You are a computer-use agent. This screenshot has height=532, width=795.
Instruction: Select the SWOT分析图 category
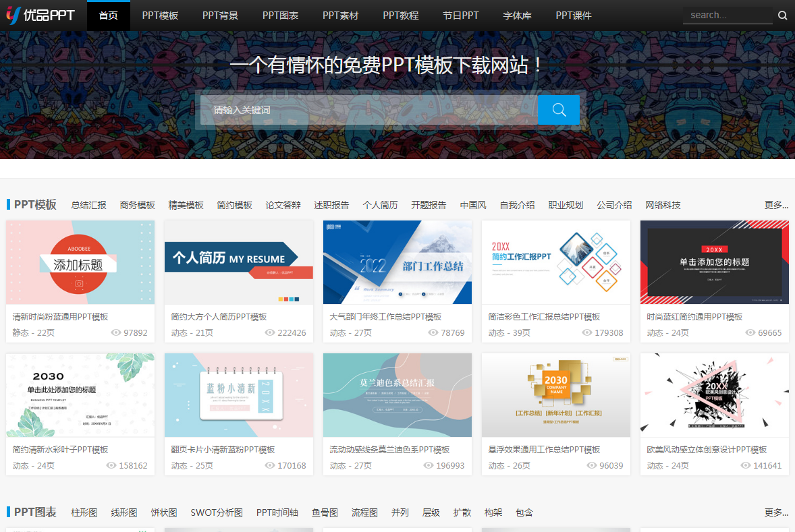tap(217, 512)
